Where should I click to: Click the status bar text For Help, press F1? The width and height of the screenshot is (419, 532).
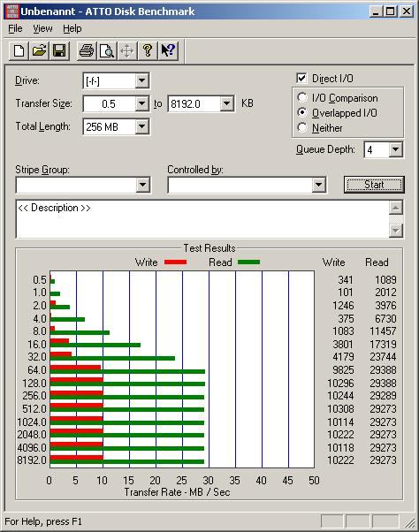(43, 521)
